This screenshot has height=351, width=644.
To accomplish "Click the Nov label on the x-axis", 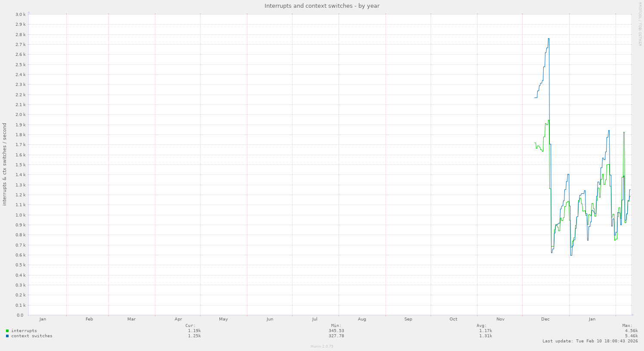I will [x=500, y=319].
